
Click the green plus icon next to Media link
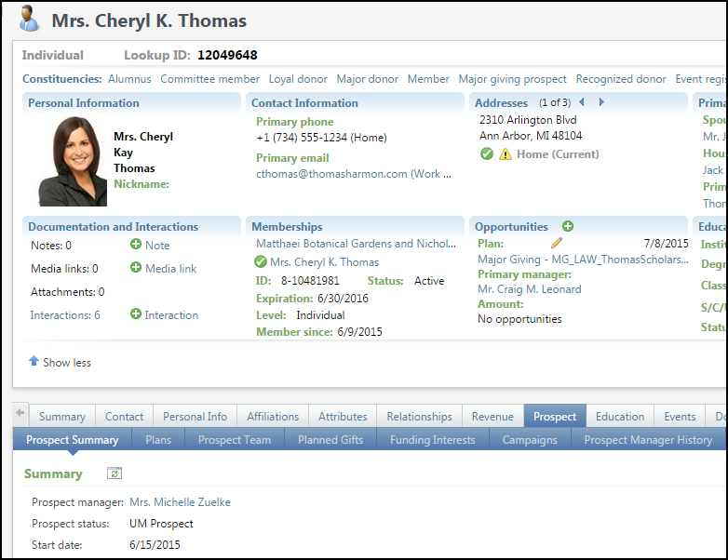[136, 267]
